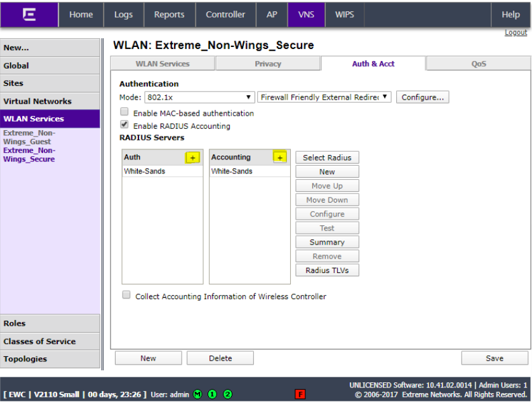Image resolution: width=532 pixels, height=402 pixels.
Task: Open Classes of Service in sidebar
Action: point(50,341)
